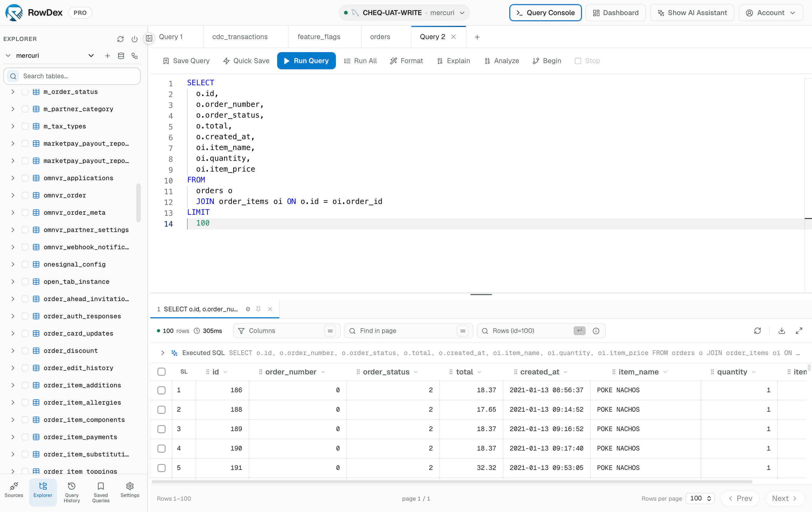Switch to the cdc_transactions tab
Viewport: 812px width, 512px height.
coord(240,37)
